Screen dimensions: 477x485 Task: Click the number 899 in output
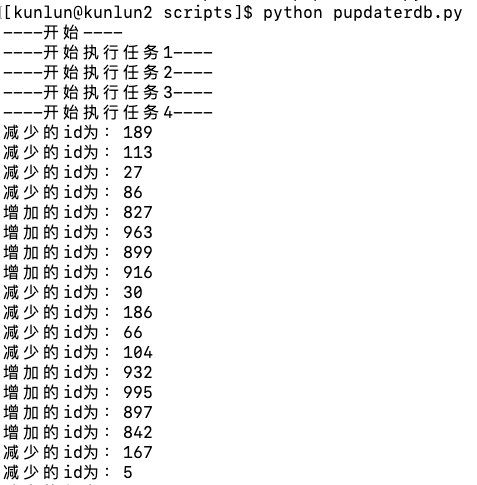point(138,252)
